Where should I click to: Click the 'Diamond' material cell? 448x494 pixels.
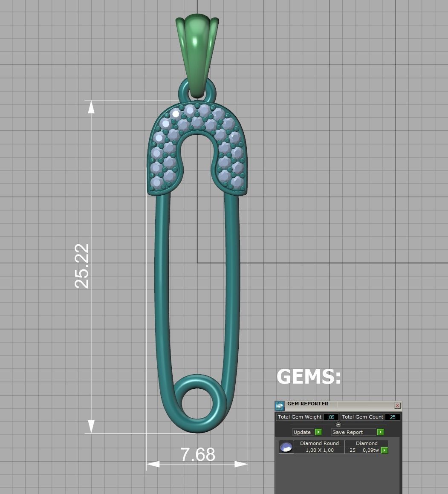click(x=367, y=443)
